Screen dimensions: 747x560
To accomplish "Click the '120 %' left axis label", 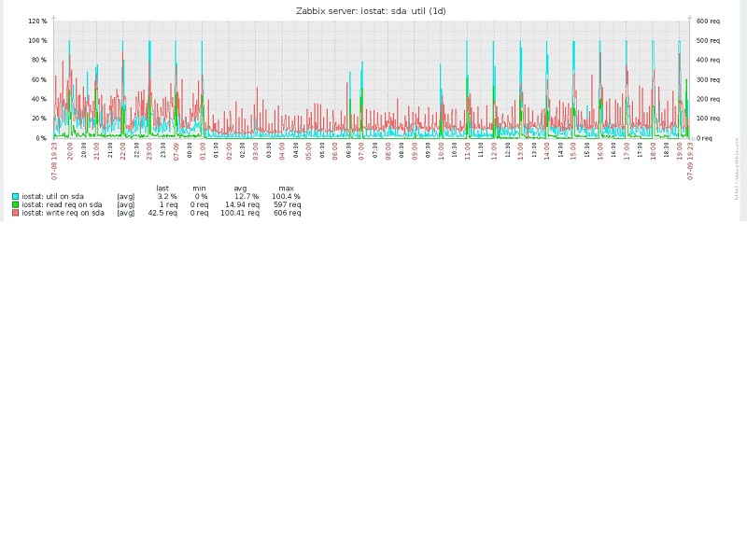I will click(37, 21).
